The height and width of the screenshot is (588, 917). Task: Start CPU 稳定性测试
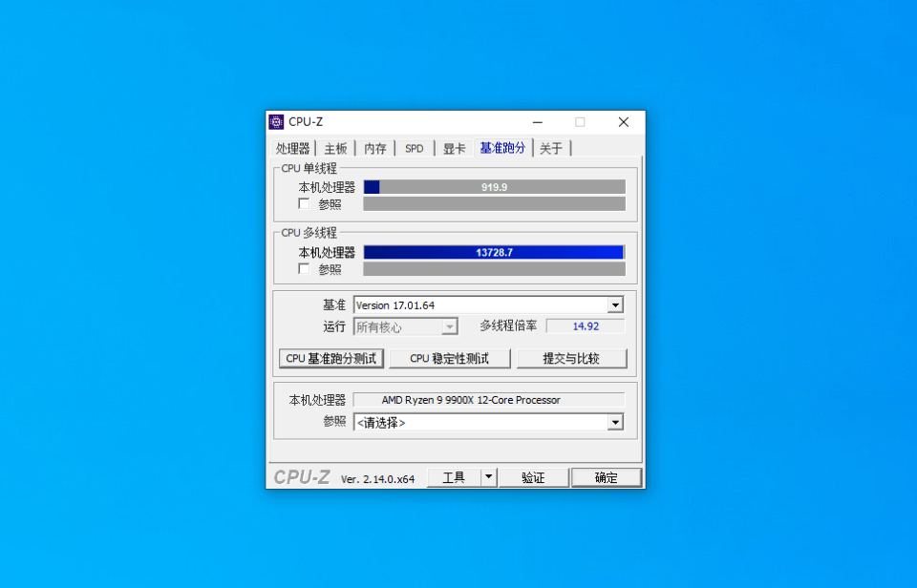[449, 358]
